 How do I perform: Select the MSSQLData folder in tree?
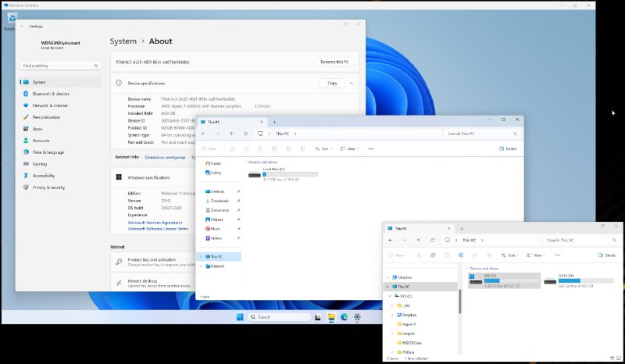[x=409, y=343]
